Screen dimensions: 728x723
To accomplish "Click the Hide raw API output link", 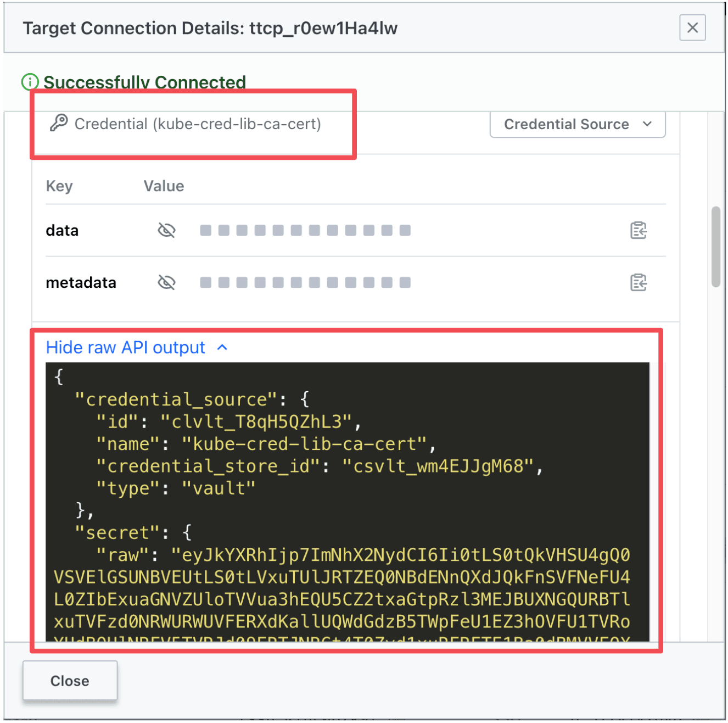I will tap(126, 348).
